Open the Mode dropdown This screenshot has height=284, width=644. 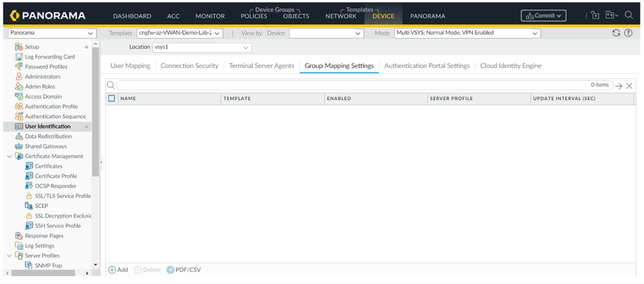[467, 33]
